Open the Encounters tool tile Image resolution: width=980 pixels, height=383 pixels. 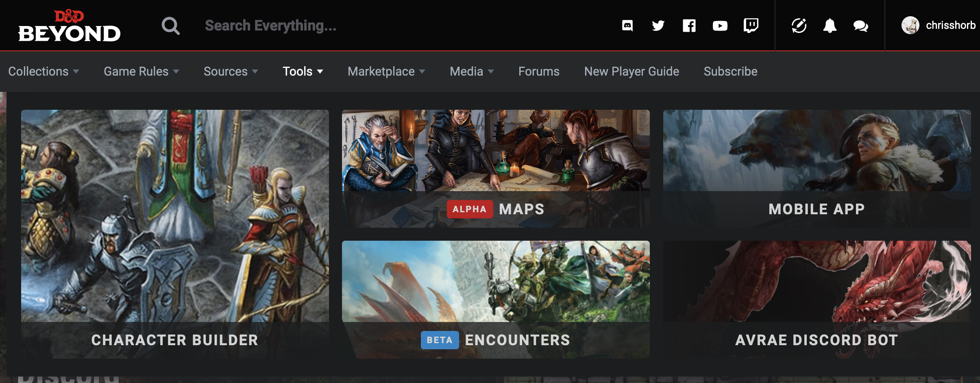[x=496, y=300]
